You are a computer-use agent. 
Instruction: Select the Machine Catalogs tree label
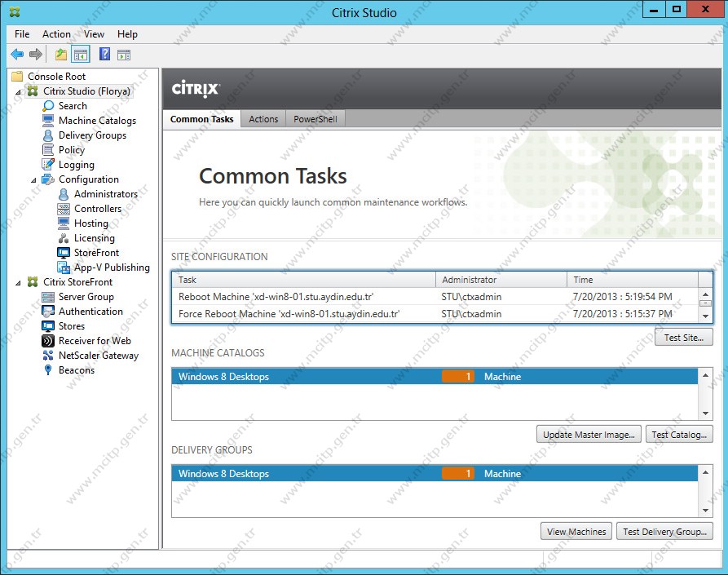click(x=98, y=121)
